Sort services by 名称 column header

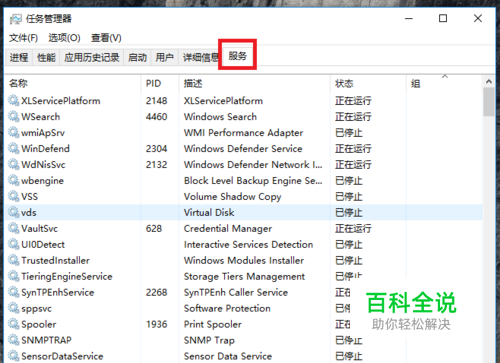74,83
